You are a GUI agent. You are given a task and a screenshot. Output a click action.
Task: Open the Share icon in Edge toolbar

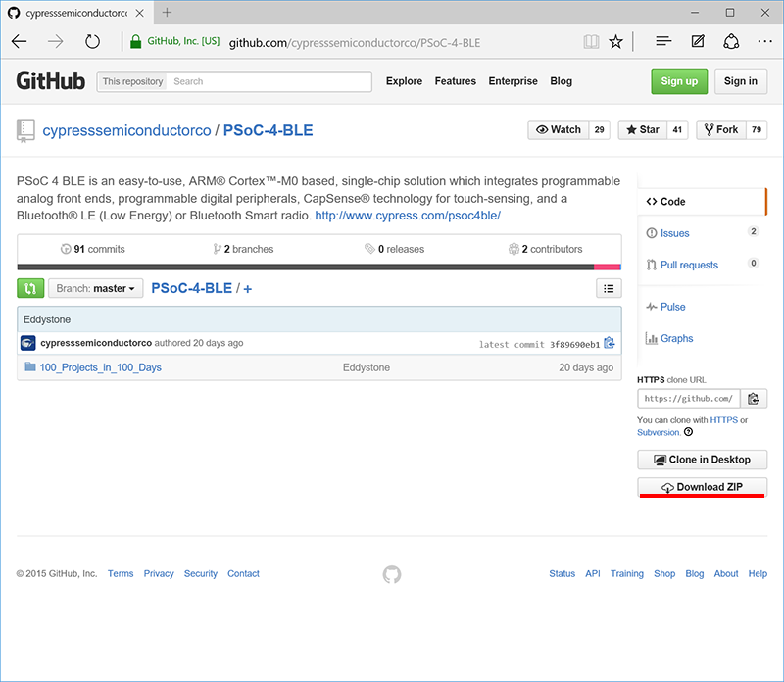731,41
